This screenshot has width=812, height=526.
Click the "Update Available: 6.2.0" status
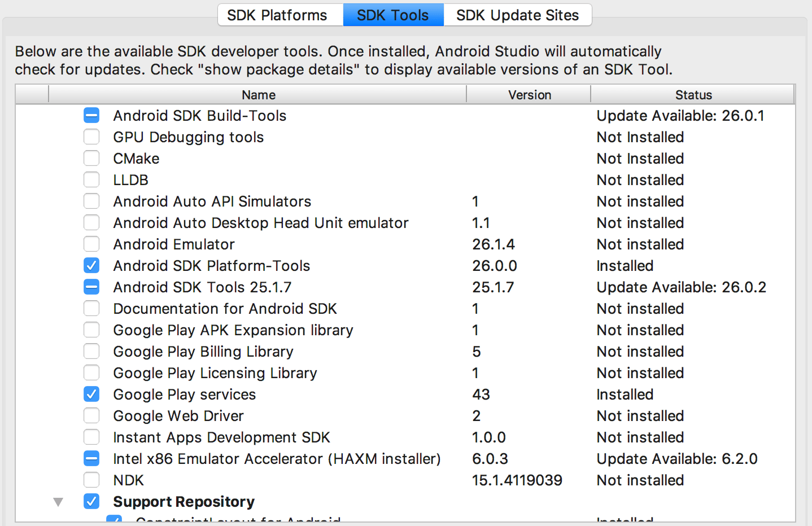(677, 459)
